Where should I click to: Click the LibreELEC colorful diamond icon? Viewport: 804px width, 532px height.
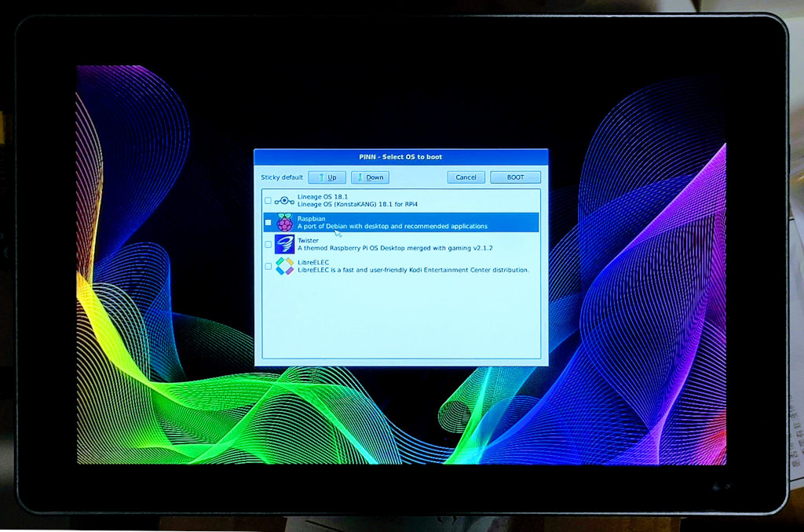284,266
